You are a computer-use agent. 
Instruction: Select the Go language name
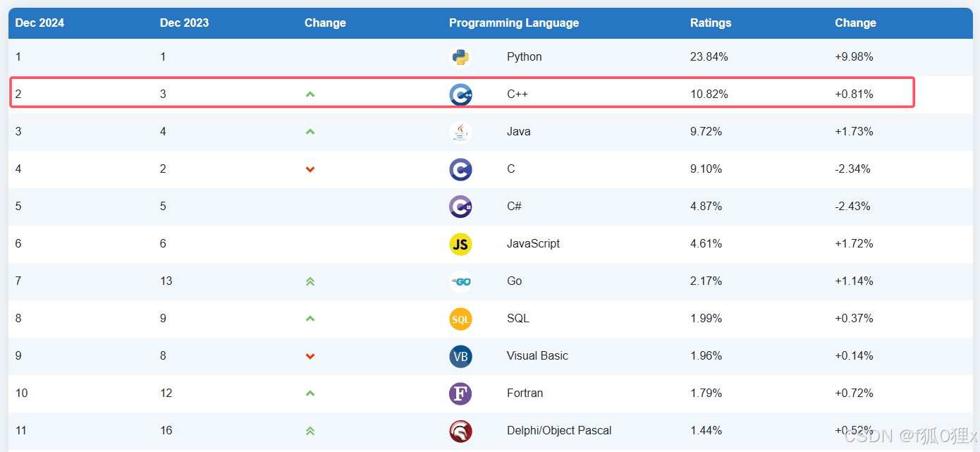515,281
